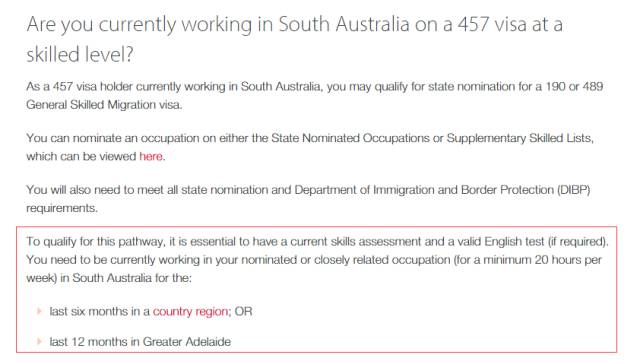Click the arrow bullet before 'last six months'
The image size is (640, 361).
pos(40,311)
